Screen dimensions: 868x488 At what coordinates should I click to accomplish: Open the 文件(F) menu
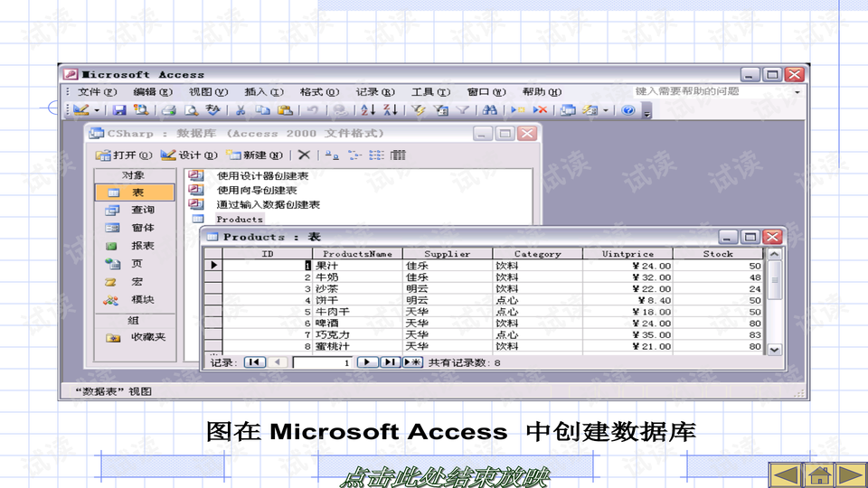coord(97,92)
